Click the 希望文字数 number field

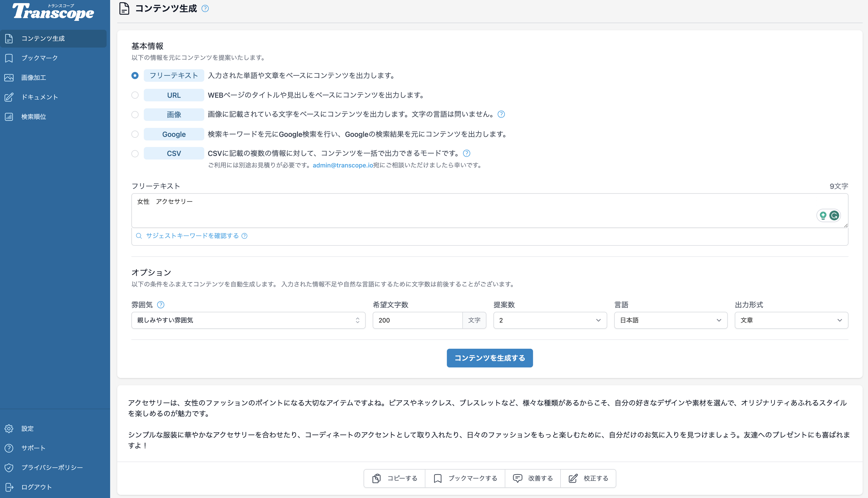[x=417, y=320]
